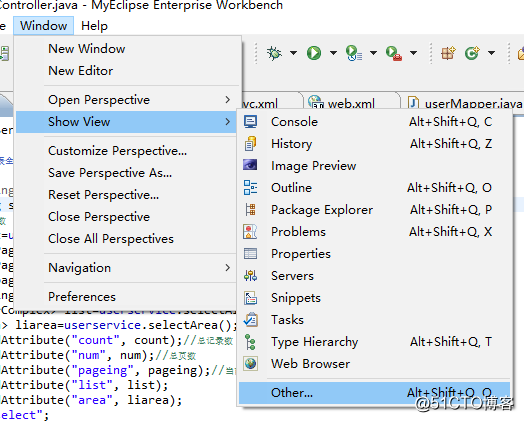This screenshot has height=422, width=524.
Task: Click the code line containing "pageing"
Action: tap(119, 370)
